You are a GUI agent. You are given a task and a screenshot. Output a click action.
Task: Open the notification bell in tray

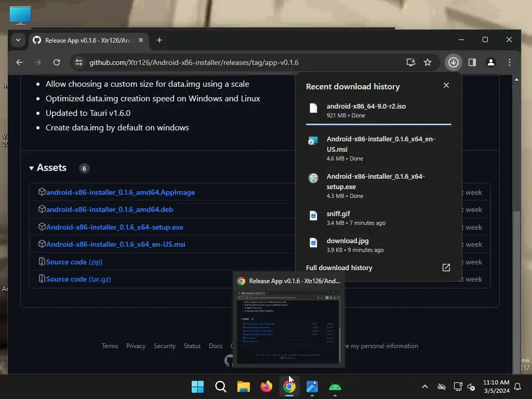click(518, 387)
